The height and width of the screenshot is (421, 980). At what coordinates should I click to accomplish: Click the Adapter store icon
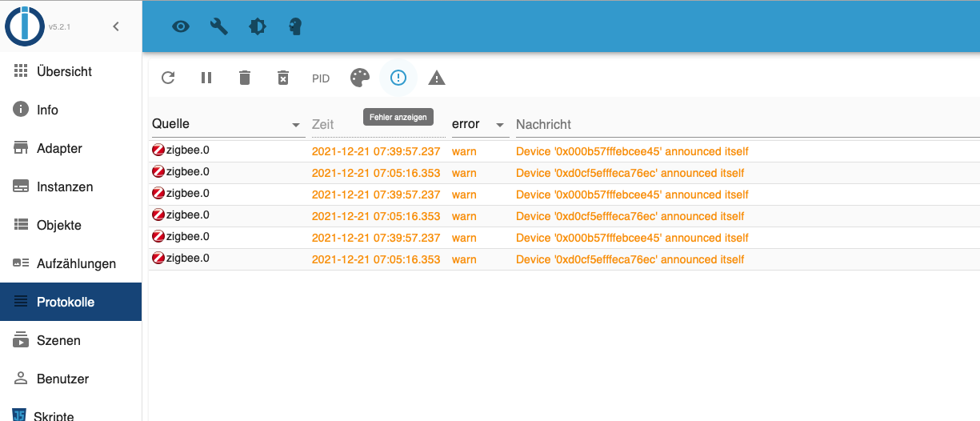(x=21, y=148)
